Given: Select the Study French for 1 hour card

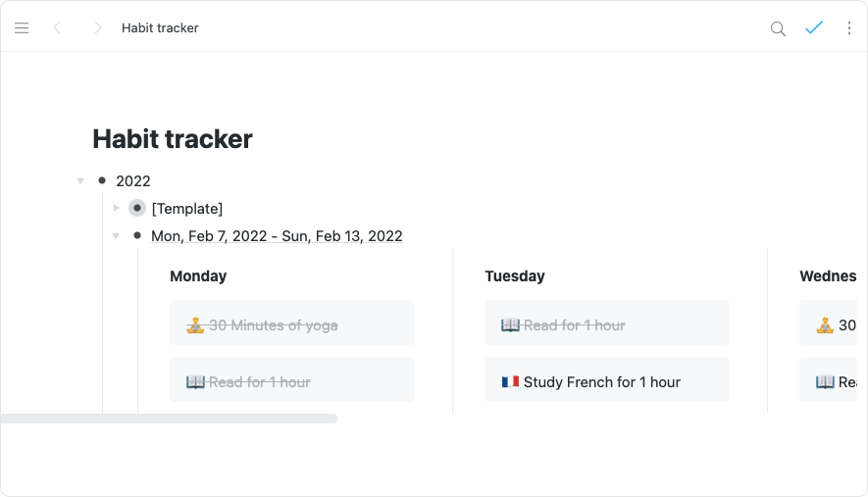Looking at the screenshot, I should point(606,381).
